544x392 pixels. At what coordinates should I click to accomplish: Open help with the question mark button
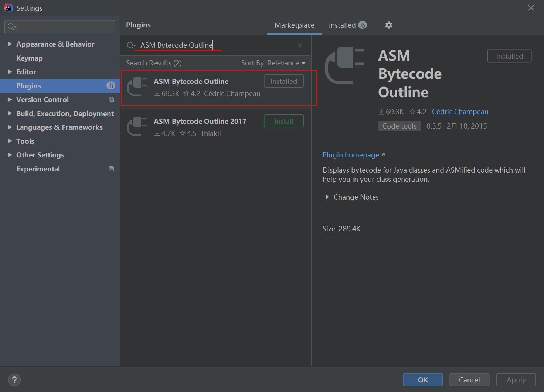(x=14, y=380)
